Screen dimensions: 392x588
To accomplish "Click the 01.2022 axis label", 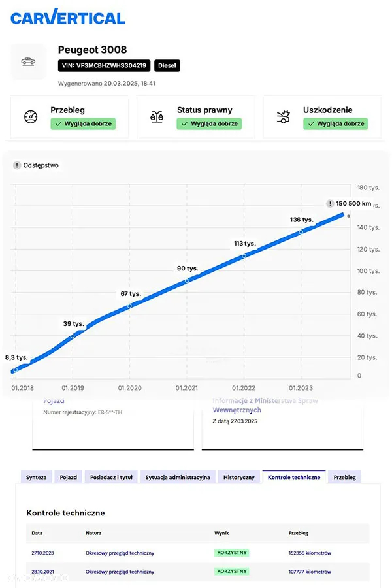I will pyautogui.click(x=244, y=388).
